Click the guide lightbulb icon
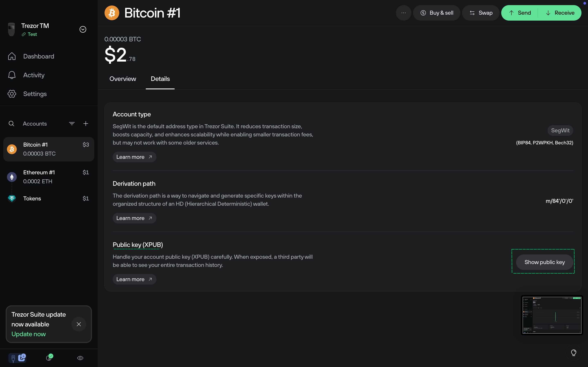Screen dimensions: 588x367 574,353
